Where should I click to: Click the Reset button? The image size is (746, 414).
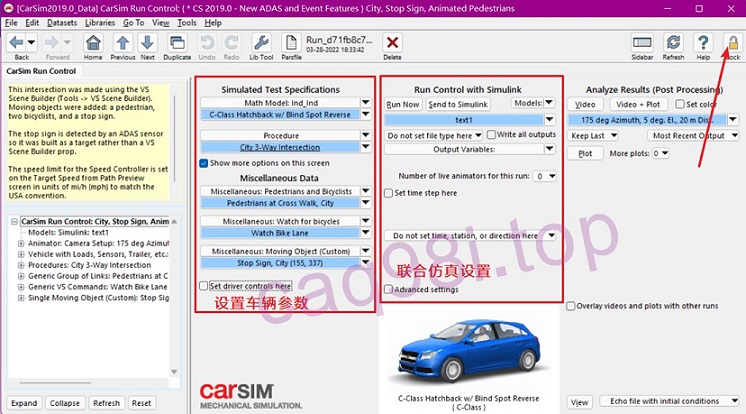point(141,403)
